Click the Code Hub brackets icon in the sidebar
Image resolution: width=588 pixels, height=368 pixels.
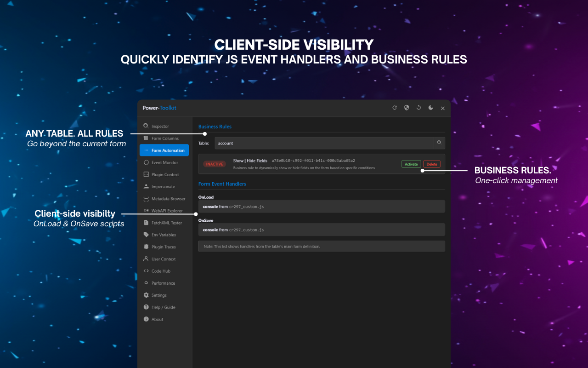point(146,271)
